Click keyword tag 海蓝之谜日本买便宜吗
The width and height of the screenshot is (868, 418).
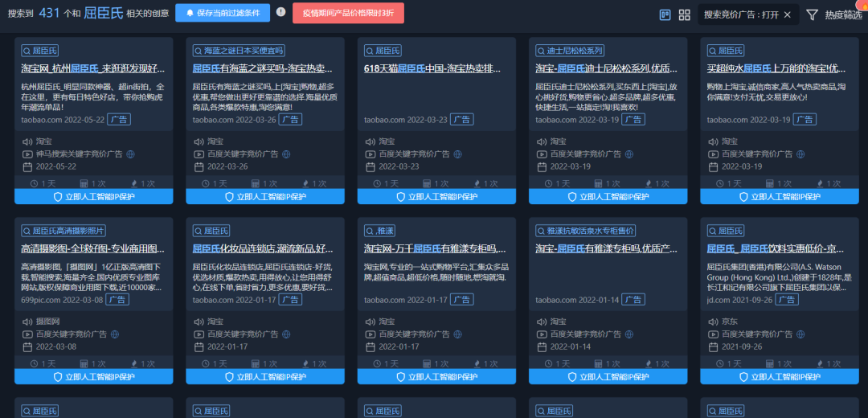[239, 51]
